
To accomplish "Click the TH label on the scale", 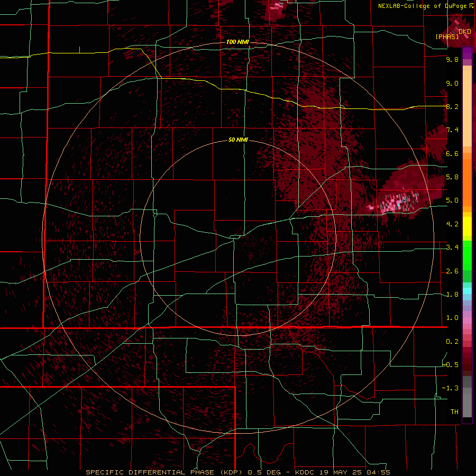I will [454, 412].
